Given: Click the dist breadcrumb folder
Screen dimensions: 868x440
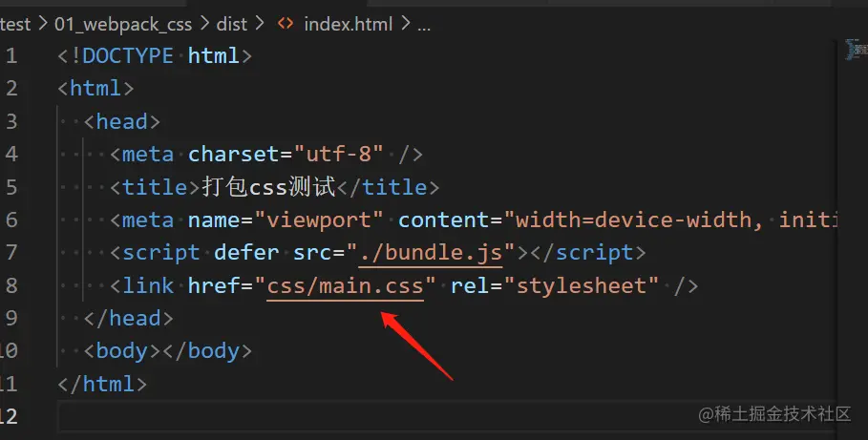Looking at the screenshot, I should click(231, 25).
